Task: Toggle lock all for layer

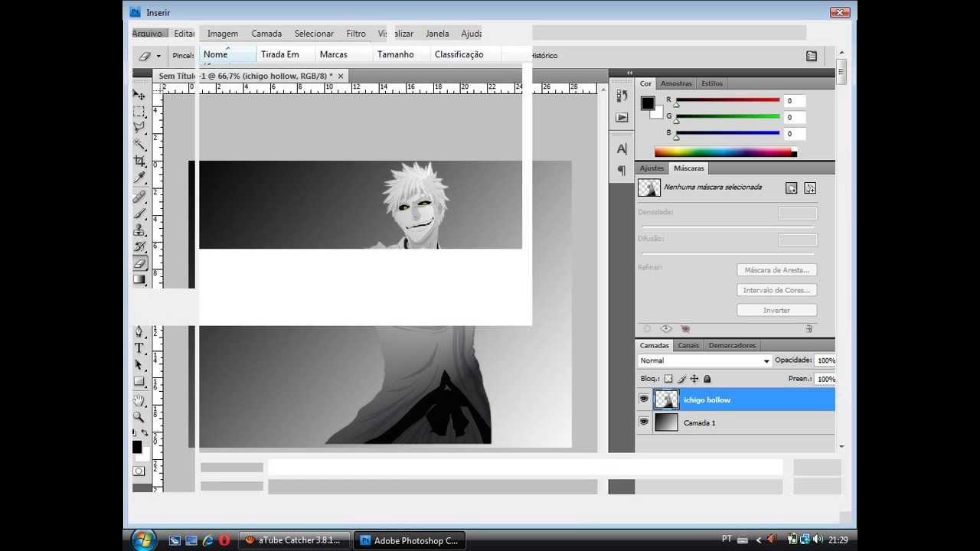Action: coord(707,379)
